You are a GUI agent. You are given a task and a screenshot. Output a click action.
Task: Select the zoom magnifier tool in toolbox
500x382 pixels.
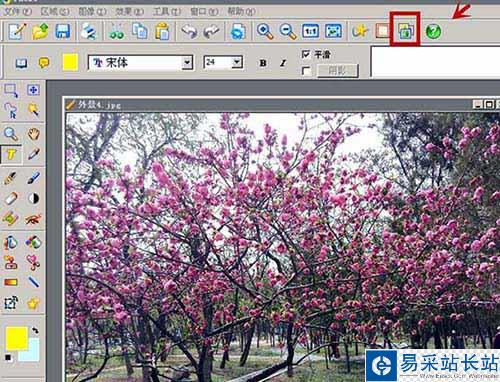11,134
